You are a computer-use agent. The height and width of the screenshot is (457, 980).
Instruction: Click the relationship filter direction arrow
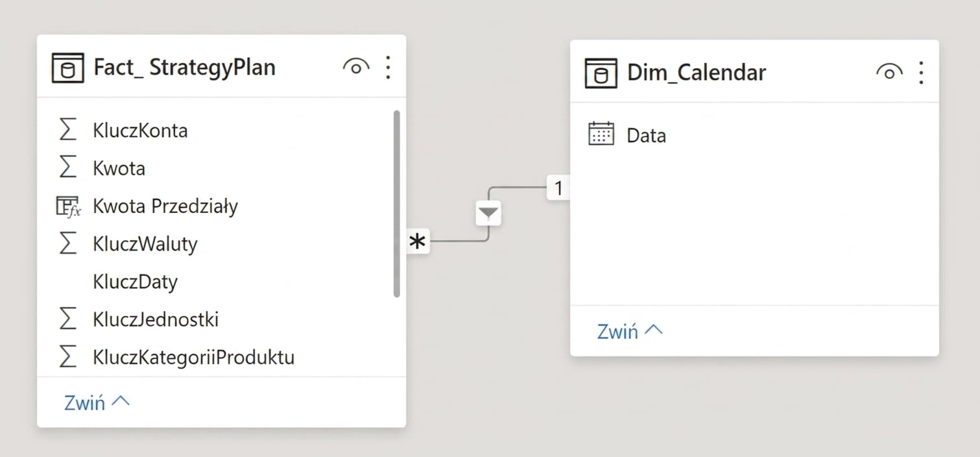tap(488, 213)
